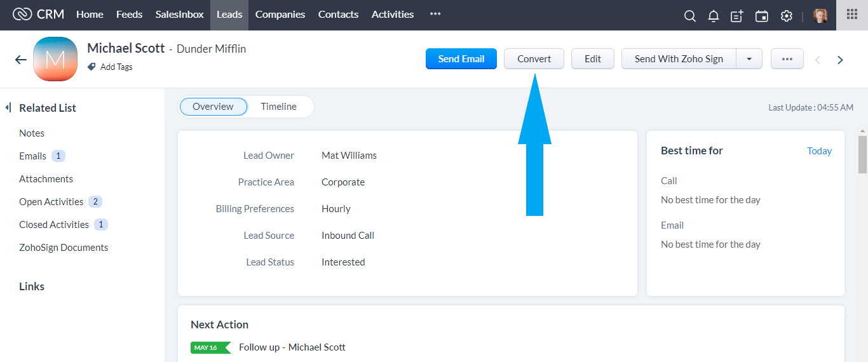
Task: Expand the Send With Zoho Sign dropdown arrow
Action: point(749,58)
